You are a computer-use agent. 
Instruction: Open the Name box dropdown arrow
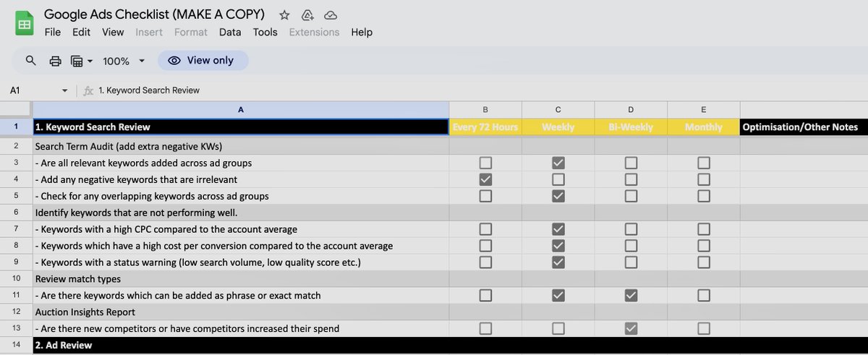[65, 90]
